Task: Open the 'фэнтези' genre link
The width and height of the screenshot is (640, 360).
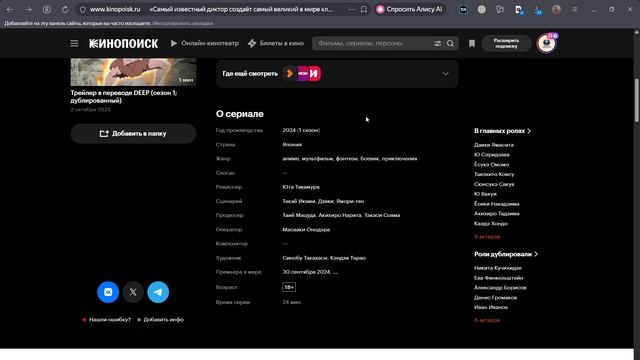Action: coord(347,159)
